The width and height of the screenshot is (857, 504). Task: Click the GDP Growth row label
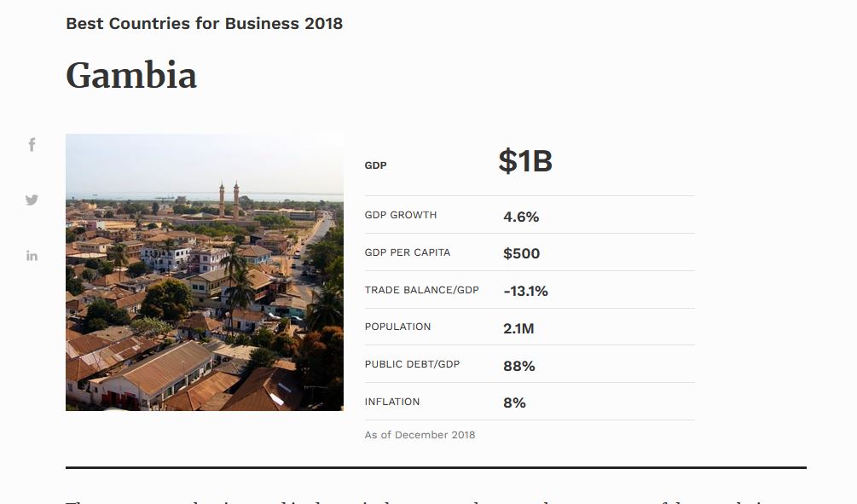pos(401,215)
